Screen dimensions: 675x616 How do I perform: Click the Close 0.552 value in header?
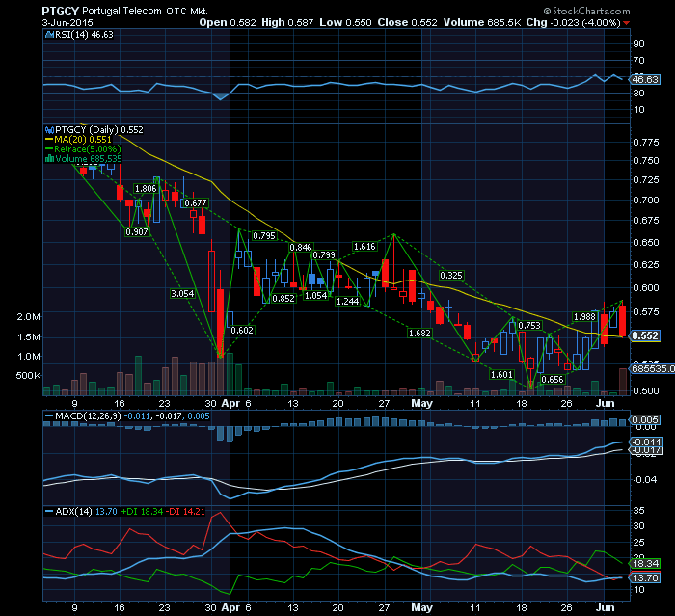[407, 23]
